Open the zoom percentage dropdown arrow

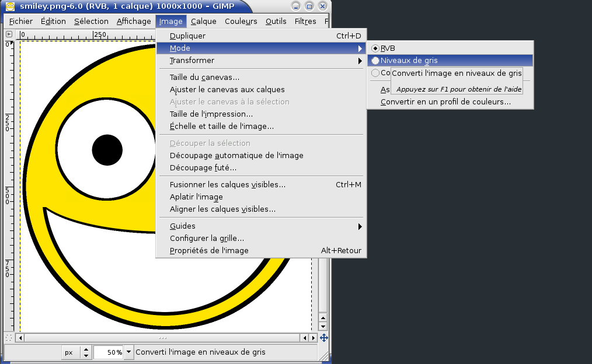click(128, 352)
